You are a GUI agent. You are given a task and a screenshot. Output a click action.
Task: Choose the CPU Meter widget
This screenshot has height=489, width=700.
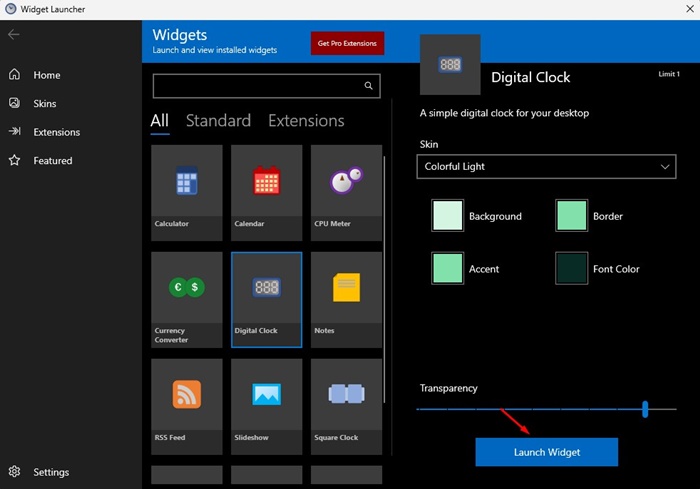point(346,192)
